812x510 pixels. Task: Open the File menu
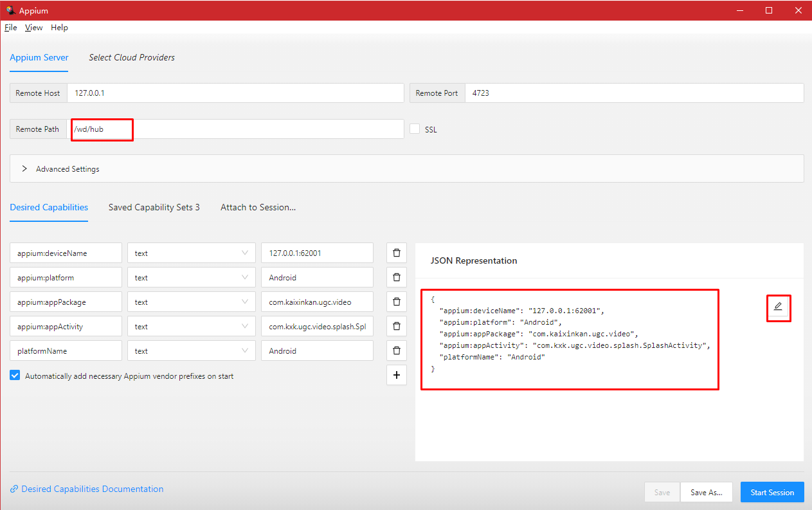[x=10, y=28]
